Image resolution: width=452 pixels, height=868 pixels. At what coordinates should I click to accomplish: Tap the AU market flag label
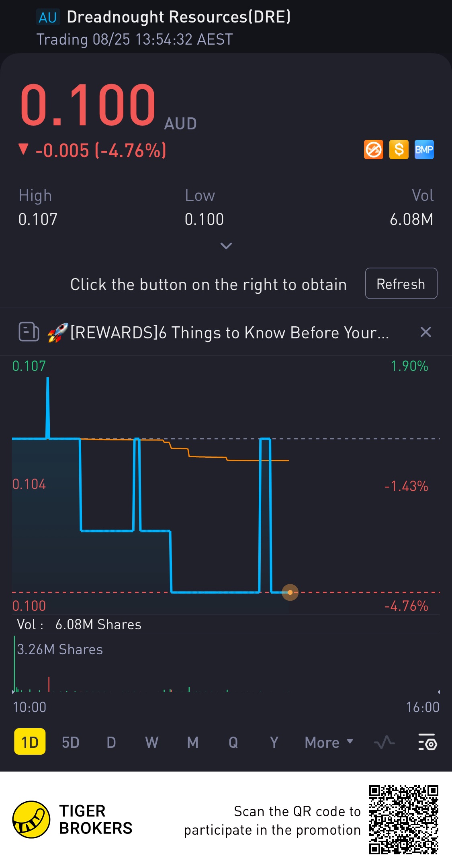pos(48,17)
